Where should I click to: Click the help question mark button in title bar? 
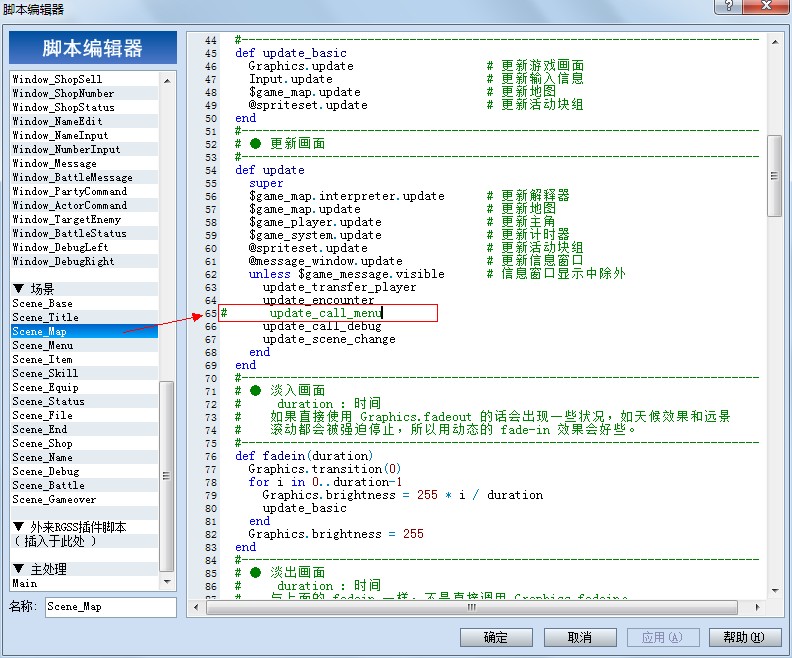[x=728, y=6]
